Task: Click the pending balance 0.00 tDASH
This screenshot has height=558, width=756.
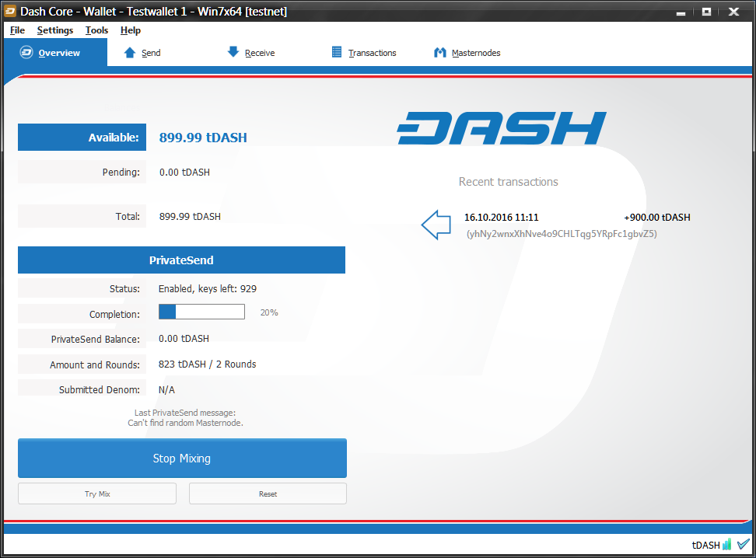Action: point(184,173)
